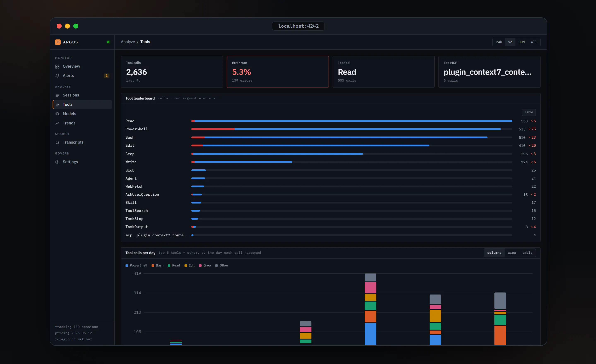Toggle PowerShell series in chart legend
Screen dimensions: 596x364
click(x=136, y=265)
